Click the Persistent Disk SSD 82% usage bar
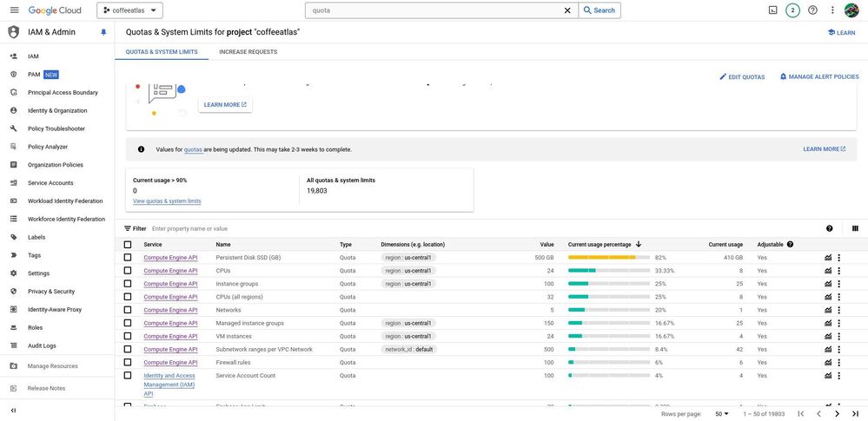Image resolution: width=868 pixels, height=421 pixels. click(609, 257)
